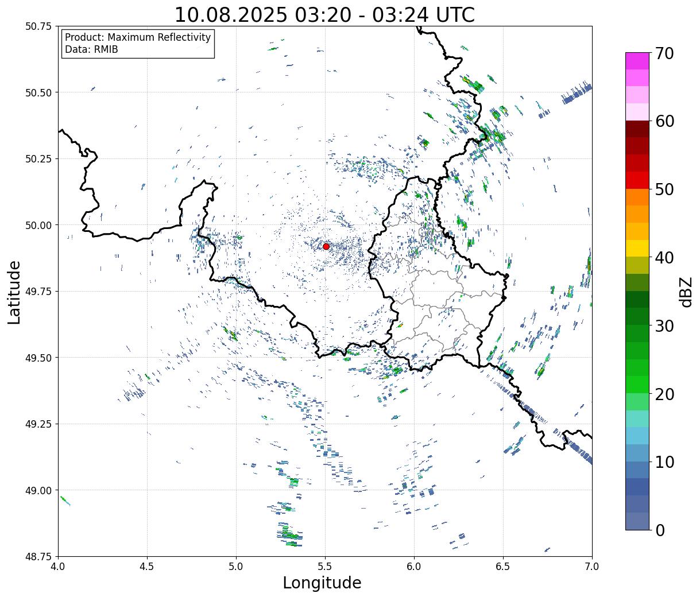The width and height of the screenshot is (700, 597).
Task: Click the light cyan colorbar segment above 10
Action: (637, 436)
